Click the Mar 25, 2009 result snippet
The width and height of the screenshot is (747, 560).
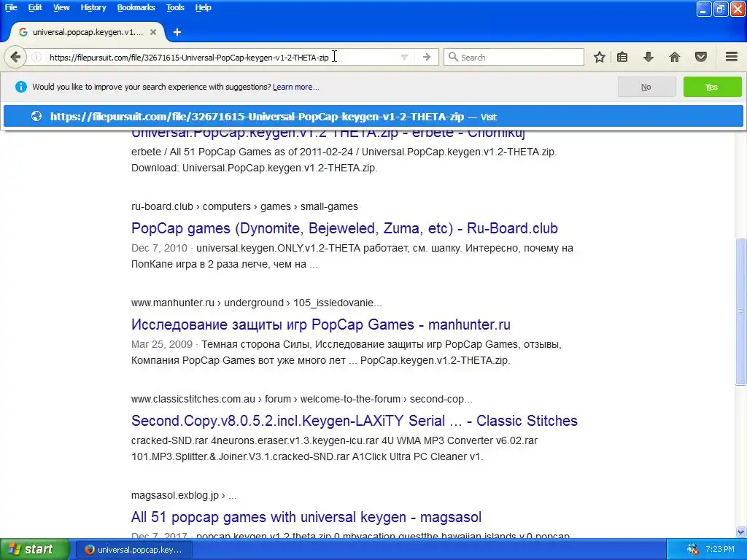click(x=347, y=352)
